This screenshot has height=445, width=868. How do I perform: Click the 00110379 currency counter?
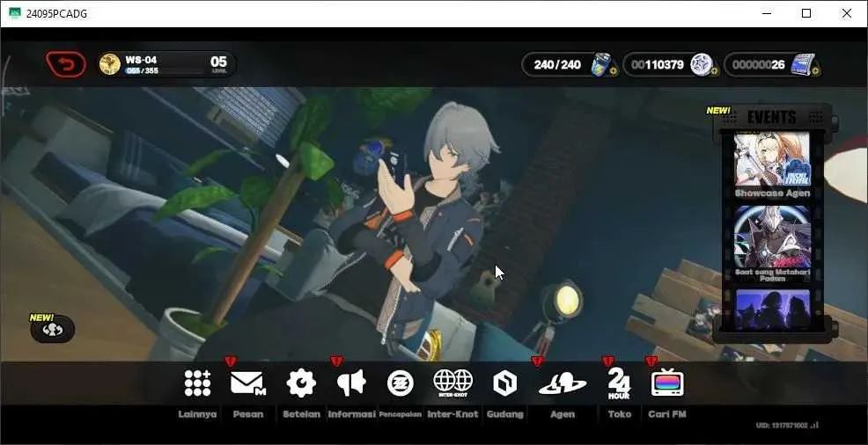pyautogui.click(x=658, y=65)
